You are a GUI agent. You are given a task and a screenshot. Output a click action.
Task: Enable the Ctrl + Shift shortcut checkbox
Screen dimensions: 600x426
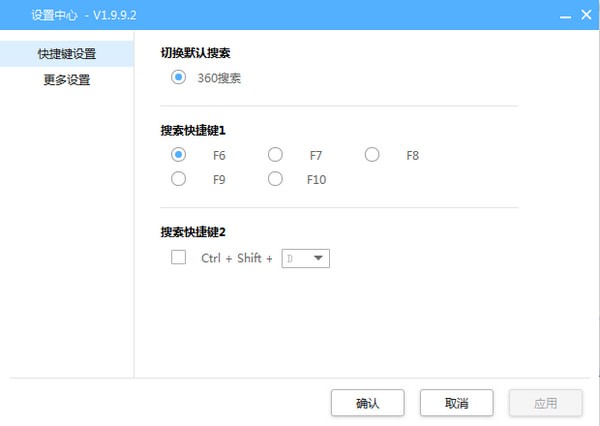tap(178, 258)
